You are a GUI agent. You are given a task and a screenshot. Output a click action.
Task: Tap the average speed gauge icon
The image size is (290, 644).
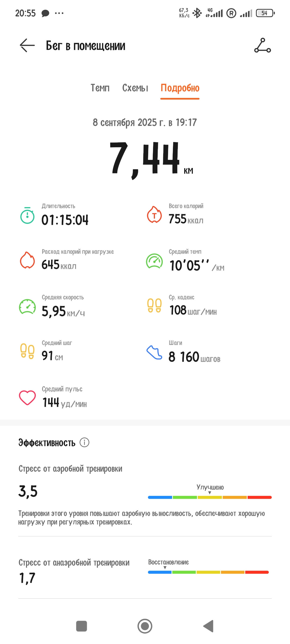(x=27, y=307)
